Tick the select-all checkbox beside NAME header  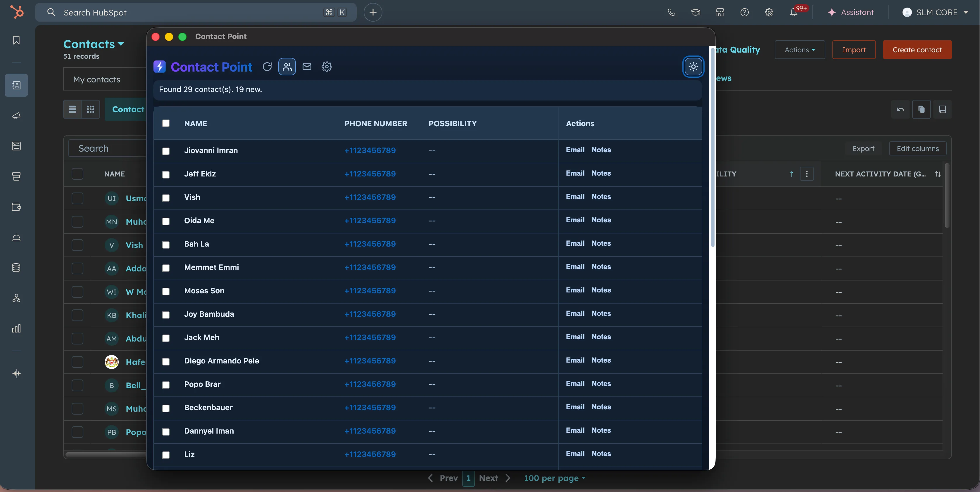point(166,123)
